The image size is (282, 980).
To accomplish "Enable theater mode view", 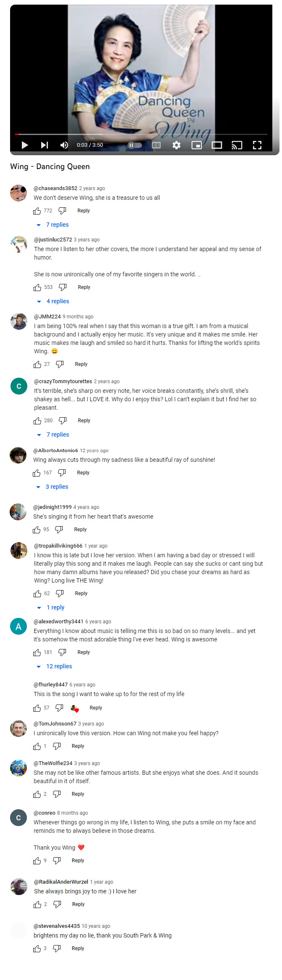I will (217, 145).
